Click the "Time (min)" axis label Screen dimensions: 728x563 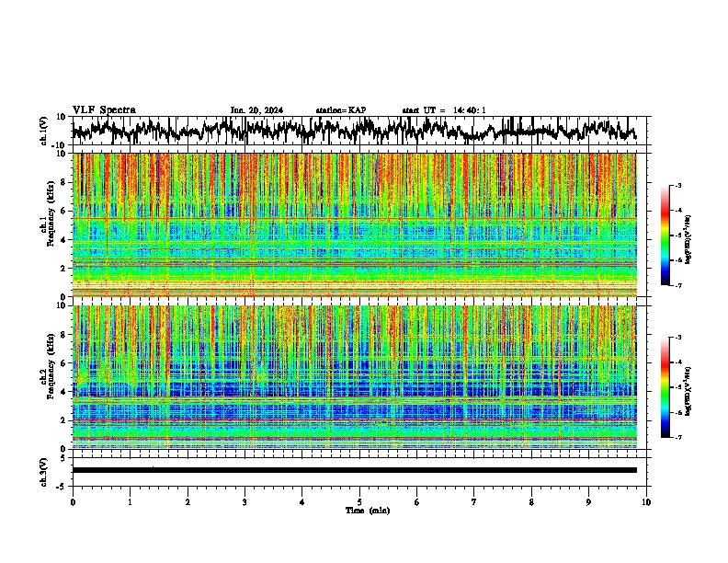click(x=368, y=511)
